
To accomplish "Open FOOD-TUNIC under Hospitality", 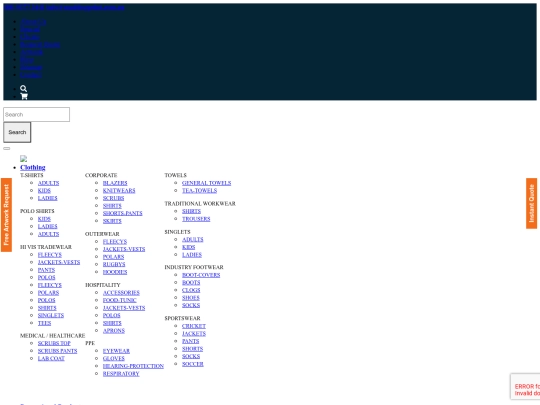I will click(120, 300).
